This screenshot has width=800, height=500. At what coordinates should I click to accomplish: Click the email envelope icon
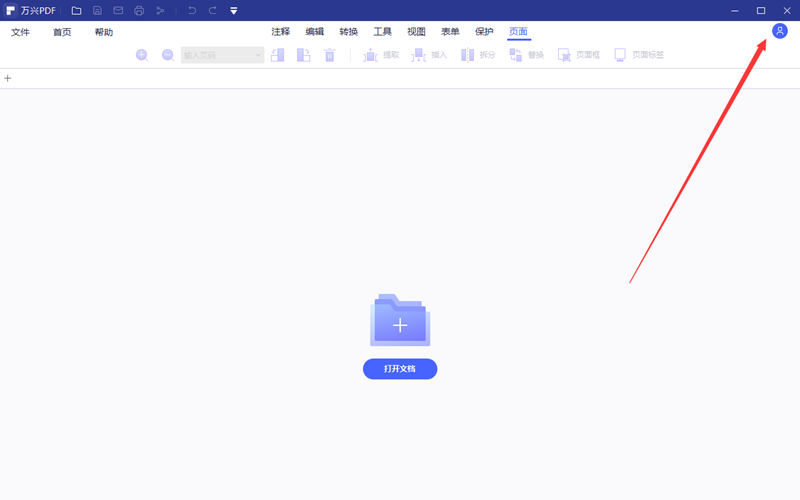[118, 10]
